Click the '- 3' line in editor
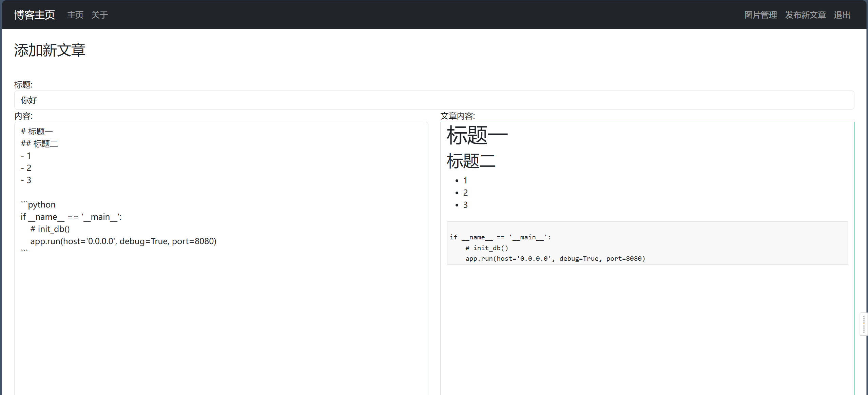This screenshot has width=868, height=395. [x=26, y=180]
